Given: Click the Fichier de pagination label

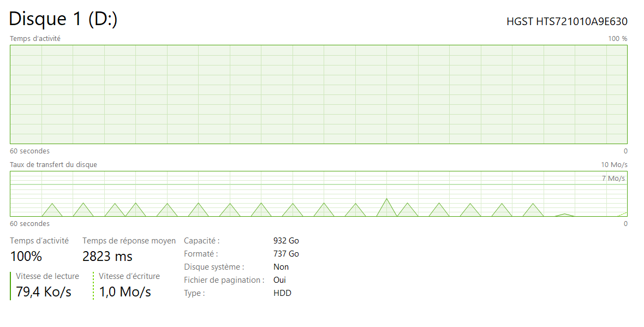Looking at the screenshot, I should coord(224,280).
